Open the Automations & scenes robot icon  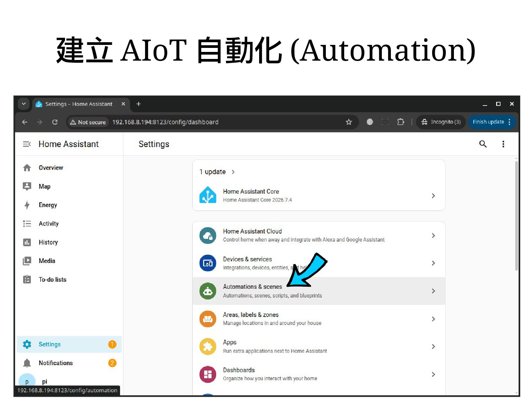[208, 291]
